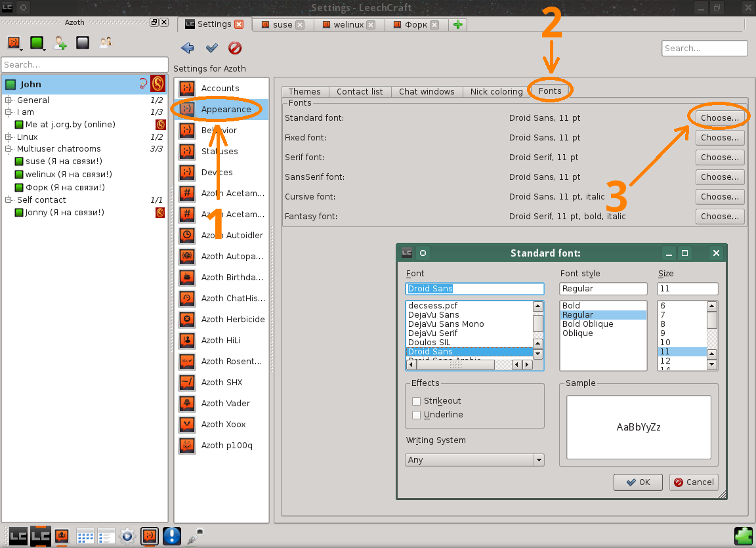Open the green status dropdown in Azoth toolbar

pyautogui.click(x=37, y=43)
